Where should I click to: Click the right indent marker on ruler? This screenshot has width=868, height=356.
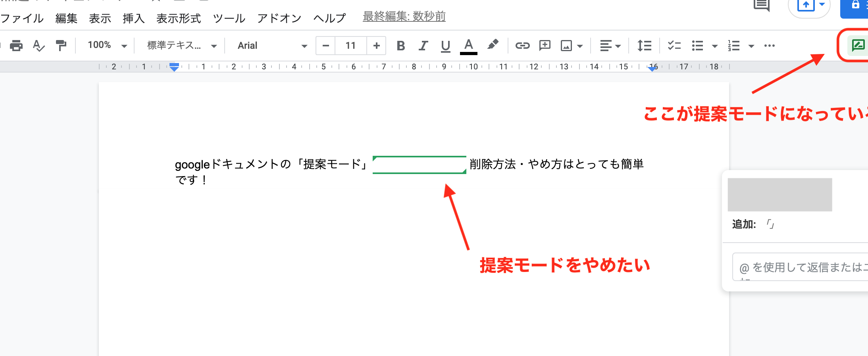652,68
